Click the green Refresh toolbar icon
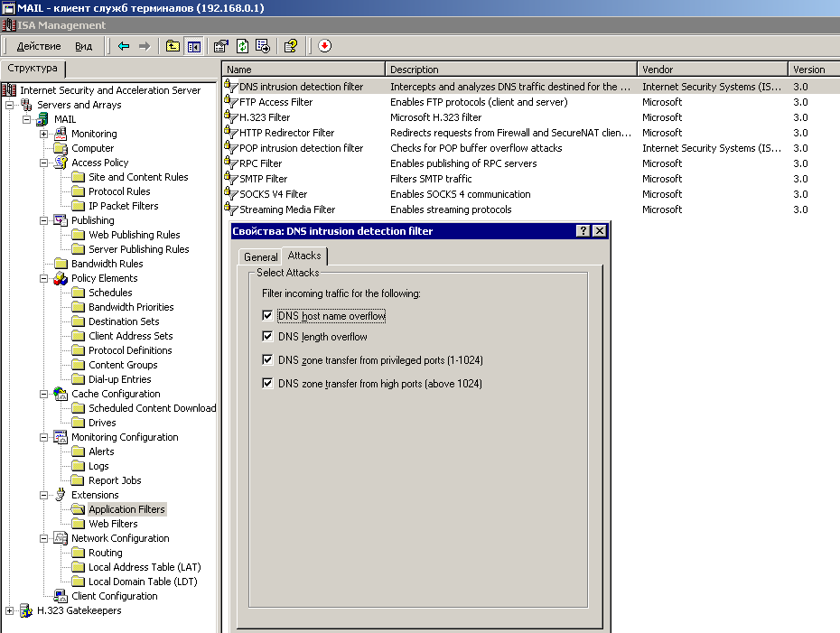Image resolution: width=840 pixels, height=633 pixels. pyautogui.click(x=242, y=46)
